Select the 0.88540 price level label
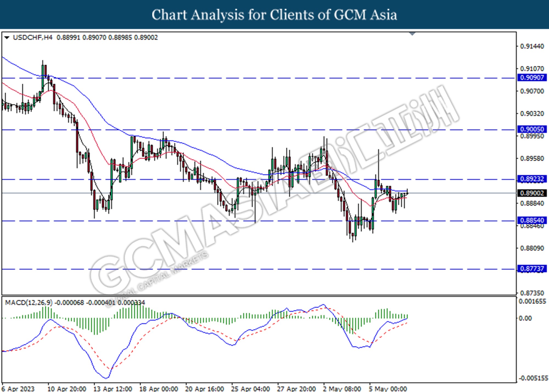The width and height of the screenshot is (549, 392). click(532, 220)
